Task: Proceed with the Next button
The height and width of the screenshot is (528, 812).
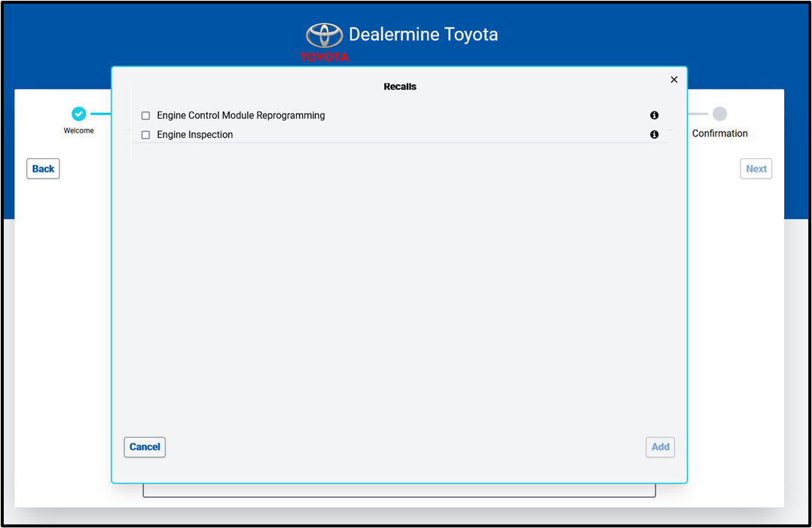Action: 756,169
